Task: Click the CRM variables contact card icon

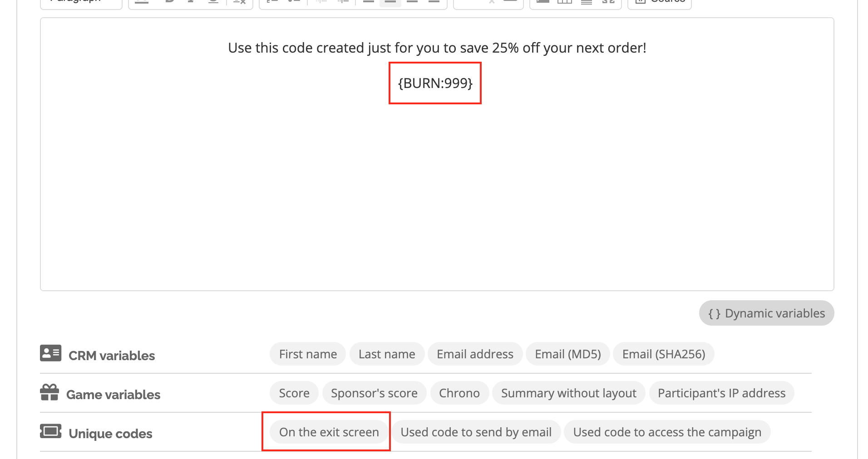Action: click(50, 353)
